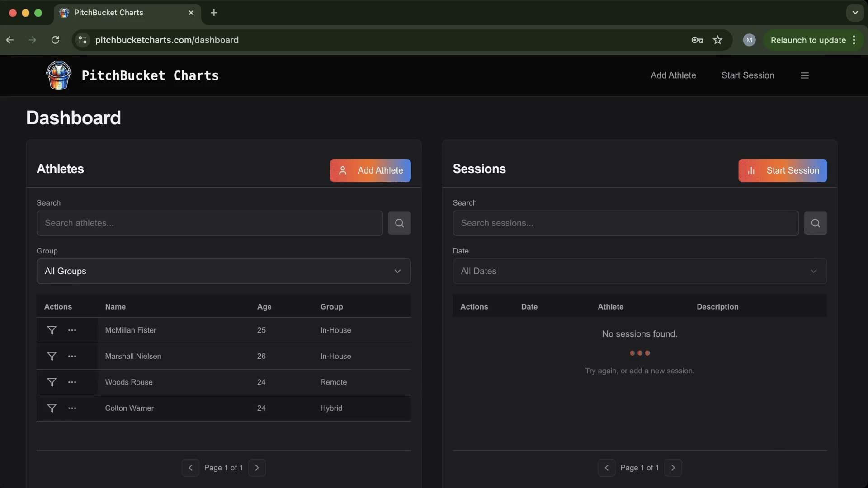Image resolution: width=868 pixels, height=488 pixels.
Task: Open the filter icon on Woods Rouse's row
Action: (52, 382)
